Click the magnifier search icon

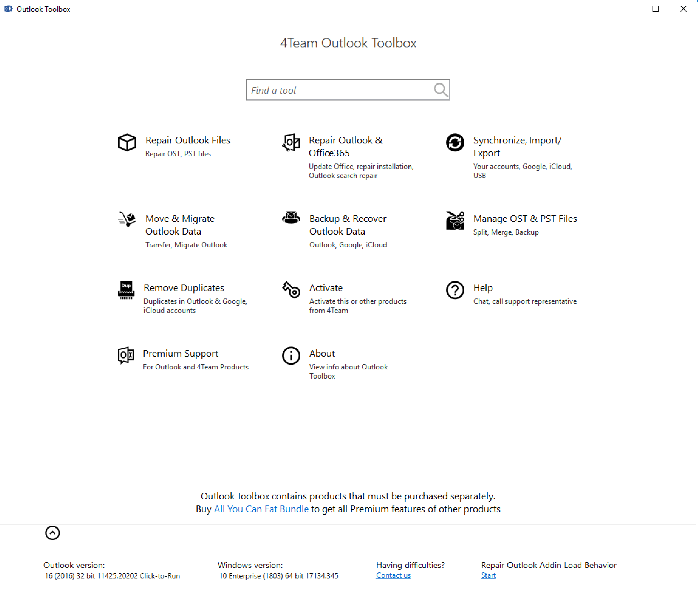click(x=441, y=90)
